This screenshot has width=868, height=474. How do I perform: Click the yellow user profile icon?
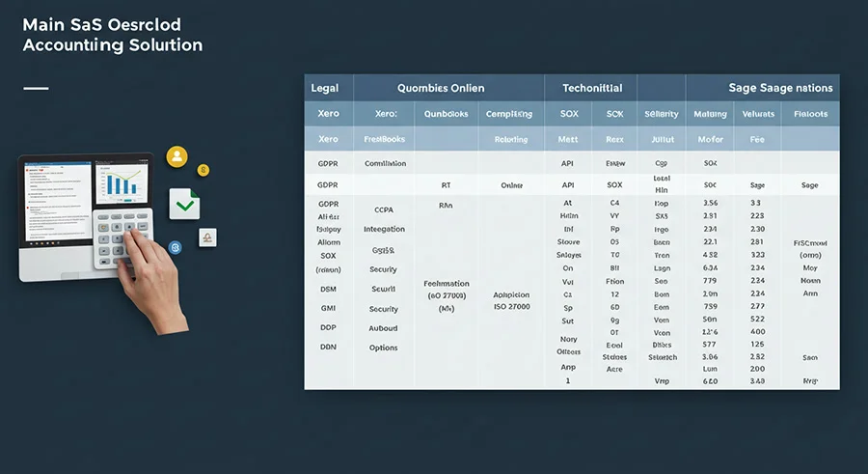click(x=177, y=157)
